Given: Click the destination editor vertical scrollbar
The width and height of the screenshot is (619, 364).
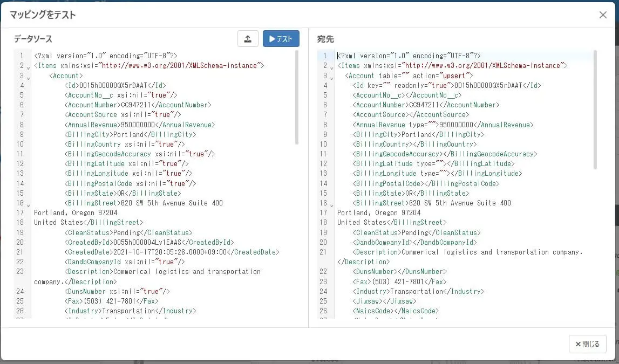Looking at the screenshot, I should 595,109.
